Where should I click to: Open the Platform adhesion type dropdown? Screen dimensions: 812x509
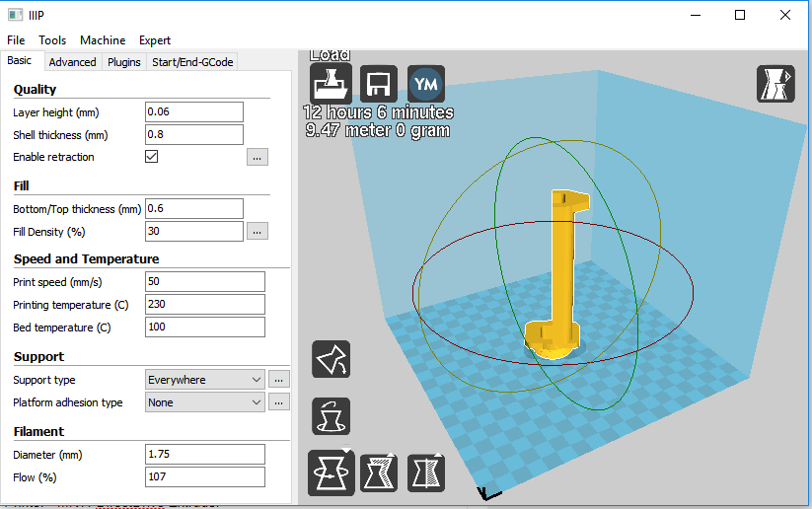pos(205,402)
